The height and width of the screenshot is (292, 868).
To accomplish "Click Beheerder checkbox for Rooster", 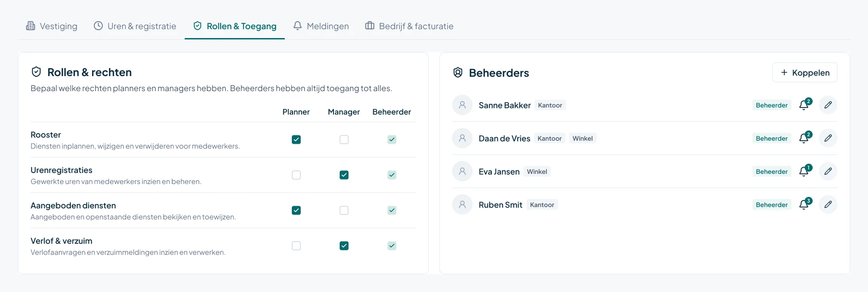I will pyautogui.click(x=392, y=139).
